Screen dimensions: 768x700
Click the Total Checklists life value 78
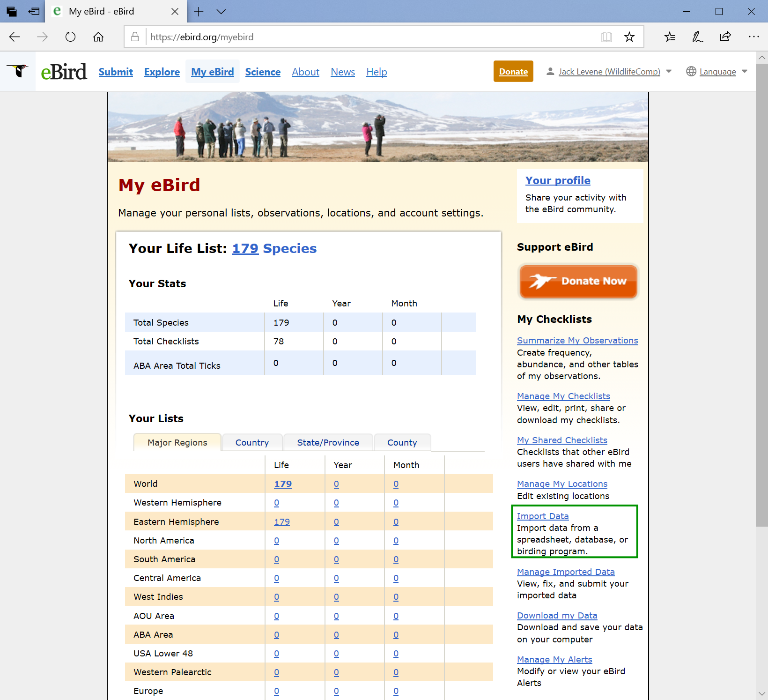[x=279, y=342]
